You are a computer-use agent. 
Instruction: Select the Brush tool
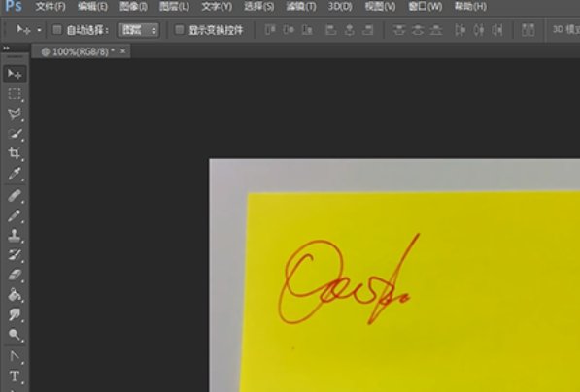coord(15,215)
